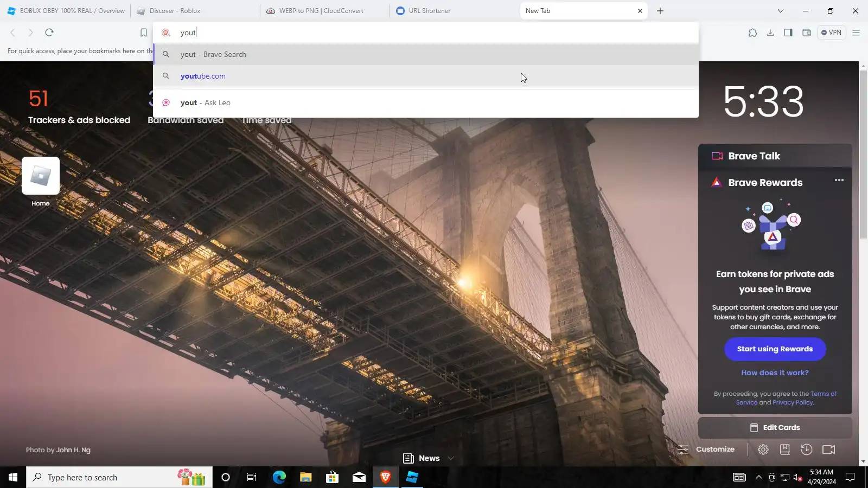Click Brave browser taskbar icon
This screenshot has width=868, height=488.
tap(385, 477)
